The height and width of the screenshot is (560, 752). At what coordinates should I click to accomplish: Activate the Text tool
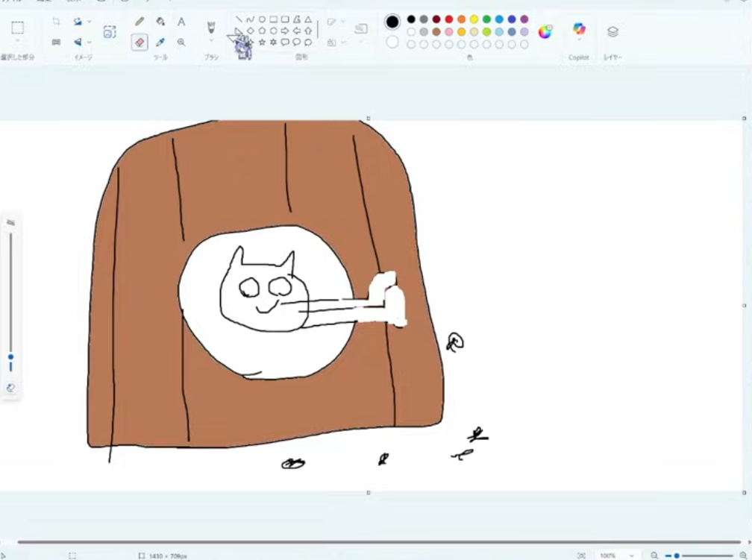click(181, 22)
